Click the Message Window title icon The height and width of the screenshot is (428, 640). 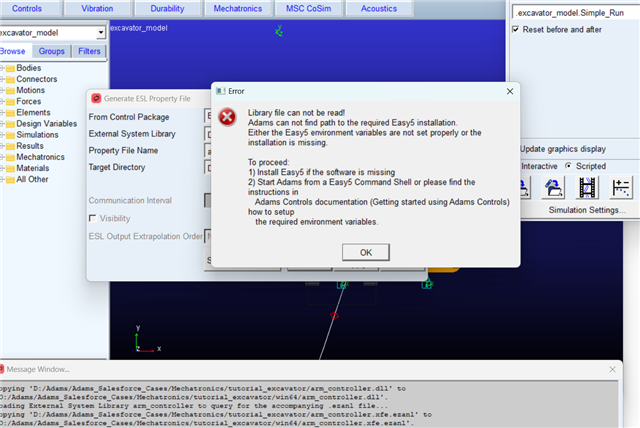coord(2,369)
